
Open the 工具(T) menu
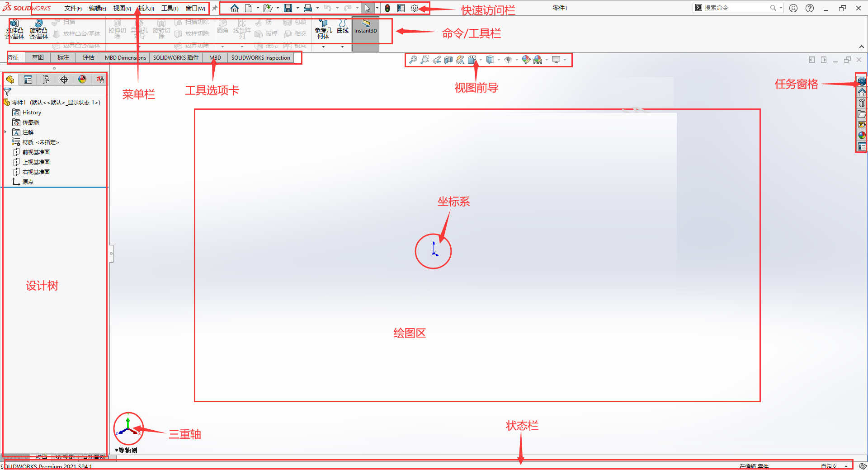pyautogui.click(x=170, y=8)
